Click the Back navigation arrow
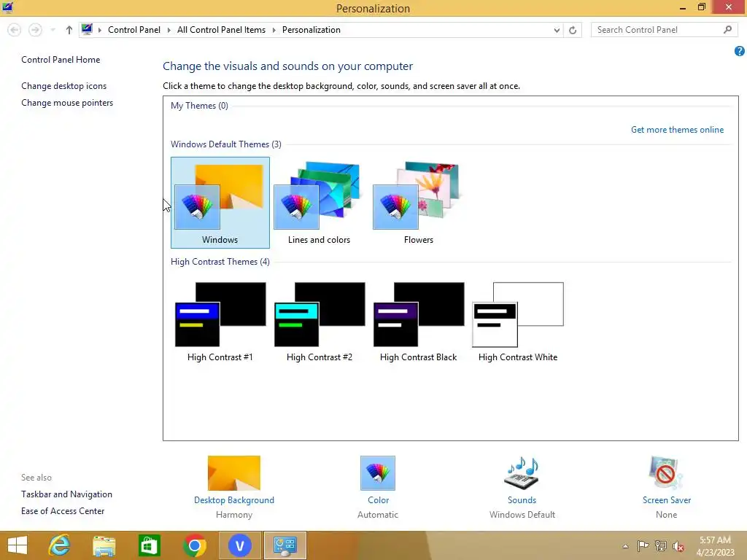This screenshot has height=560, width=747. [15, 30]
